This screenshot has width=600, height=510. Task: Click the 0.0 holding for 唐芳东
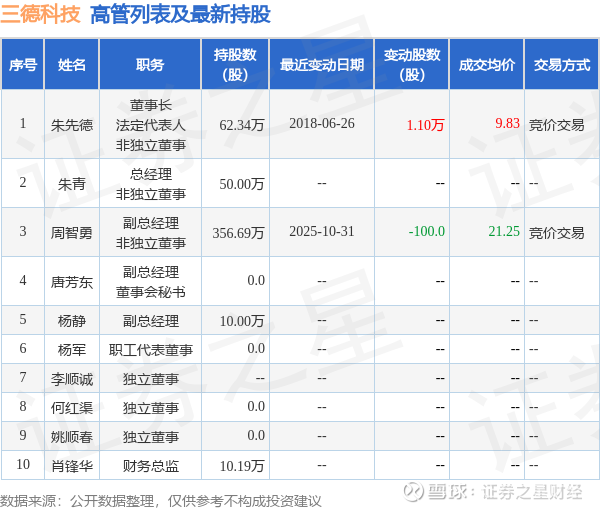[256, 280]
